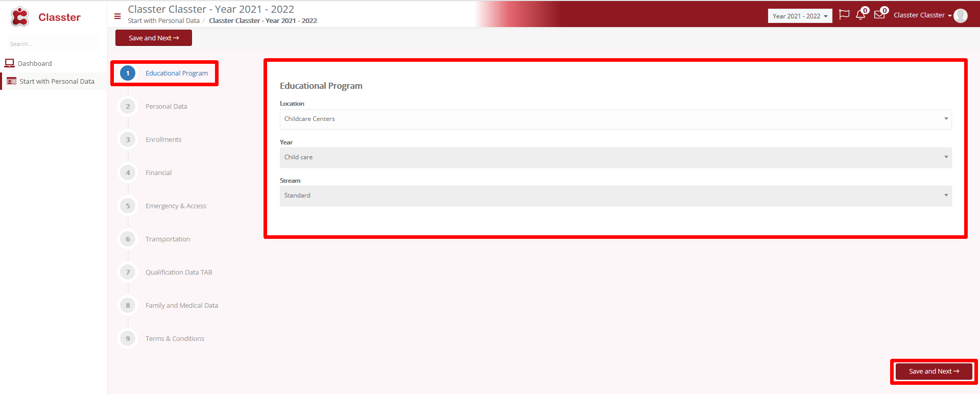
Task: Open the envelope messages icon
Action: tap(879, 15)
